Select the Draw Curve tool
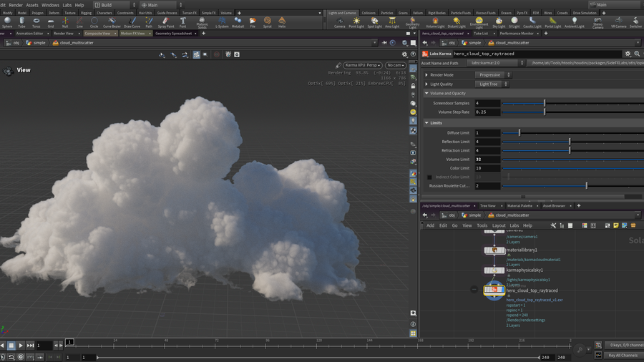The image size is (644, 362). 132,22
